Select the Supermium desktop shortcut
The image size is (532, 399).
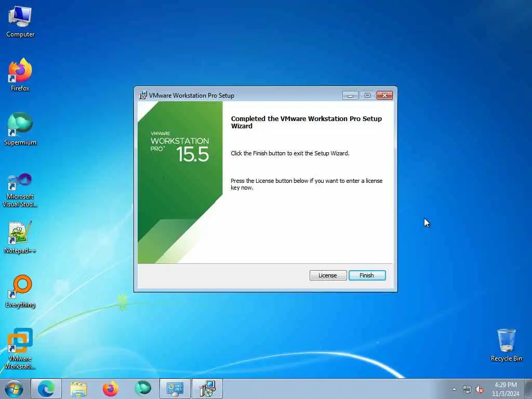(20, 129)
